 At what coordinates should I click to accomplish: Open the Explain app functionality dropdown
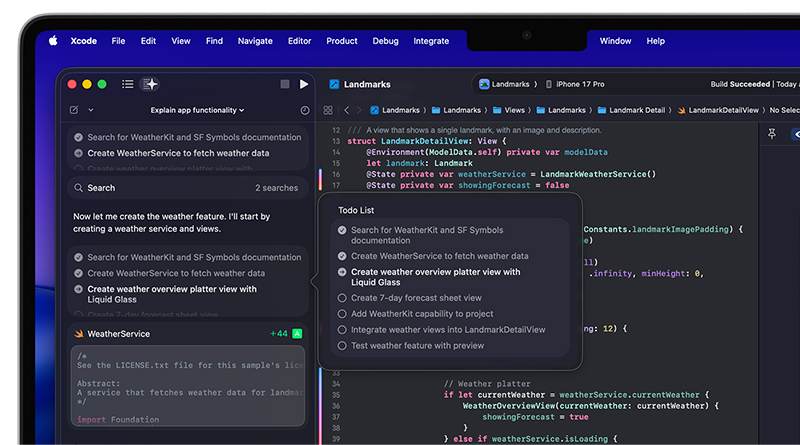coord(197,110)
